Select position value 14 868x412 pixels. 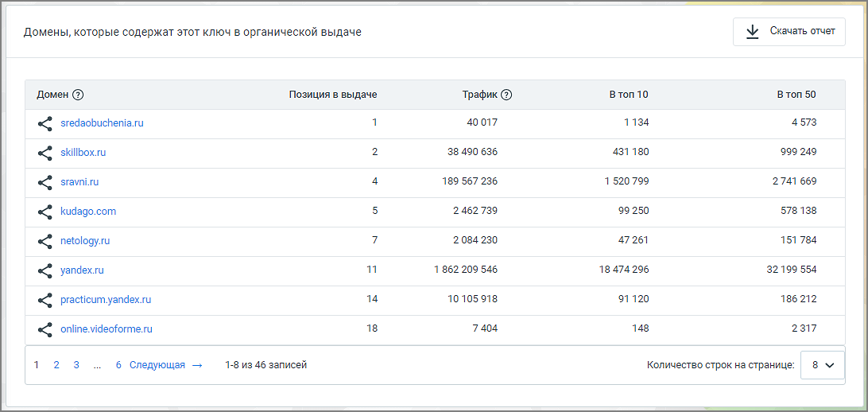(x=372, y=300)
